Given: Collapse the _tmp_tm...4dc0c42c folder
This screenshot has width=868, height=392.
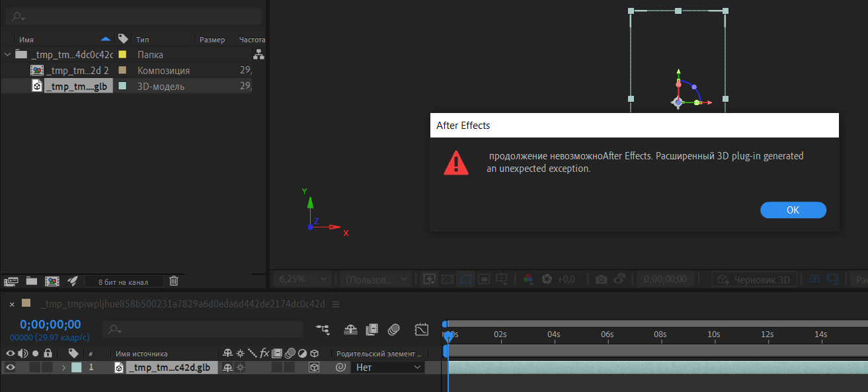Looking at the screenshot, I should [x=7, y=54].
